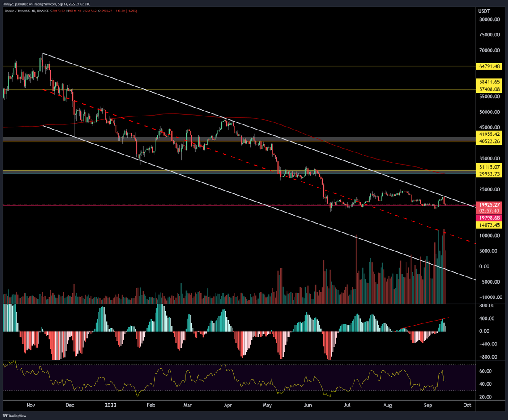The height and width of the screenshot is (420, 508).
Task: Click the USDT label atop the price scale
Action: pyautogui.click(x=484, y=11)
